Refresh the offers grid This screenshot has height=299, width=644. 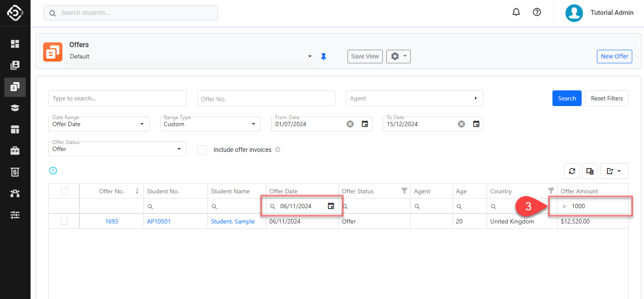572,171
